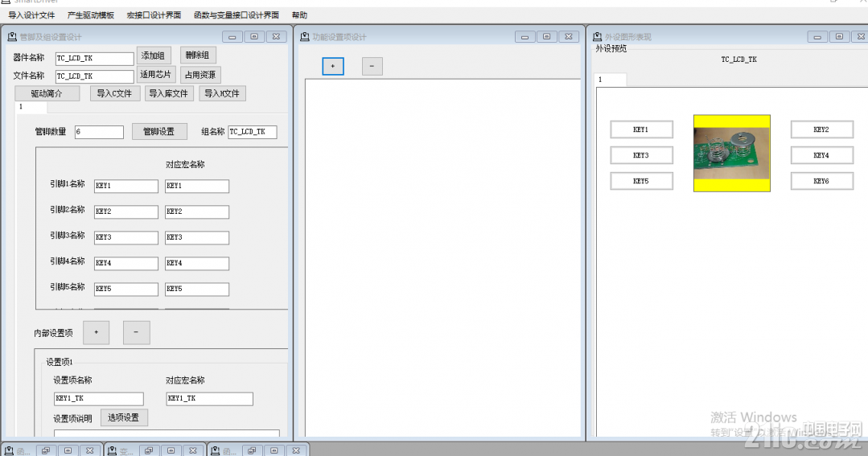The height and width of the screenshot is (456, 868).
Task: Click the 功能设置项设计 window title icon
Action: tap(304, 36)
